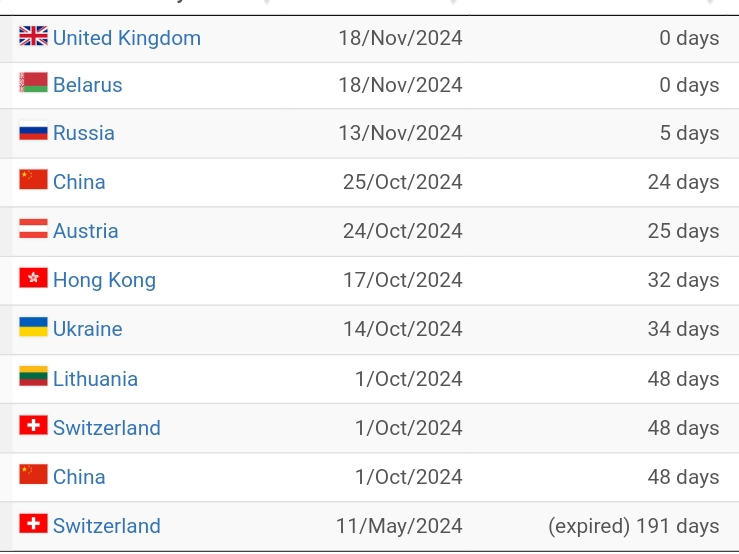Click the Ukraine flag icon
This screenshot has height=554, width=739.
[33, 327]
